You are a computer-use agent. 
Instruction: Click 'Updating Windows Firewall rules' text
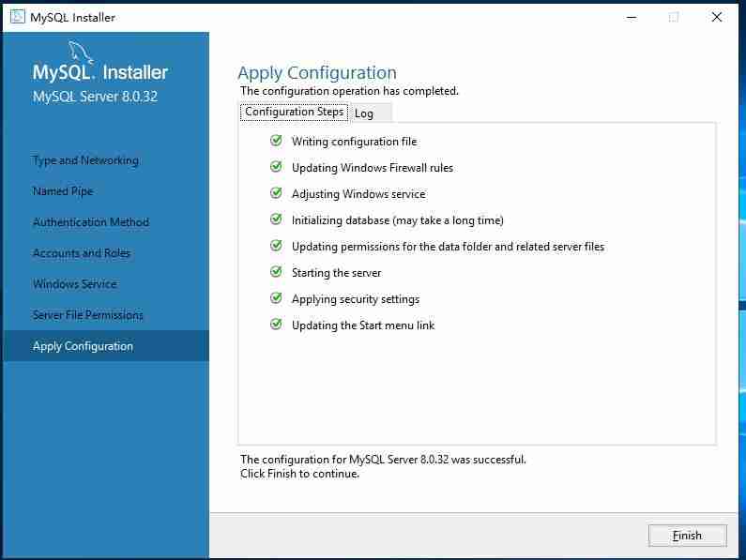tap(373, 168)
